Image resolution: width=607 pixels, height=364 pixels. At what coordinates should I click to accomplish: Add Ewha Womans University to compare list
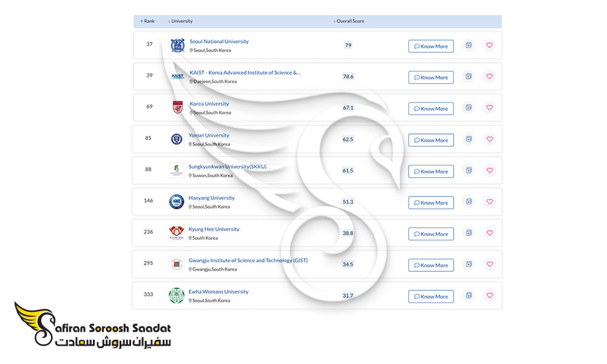pyautogui.click(x=469, y=295)
